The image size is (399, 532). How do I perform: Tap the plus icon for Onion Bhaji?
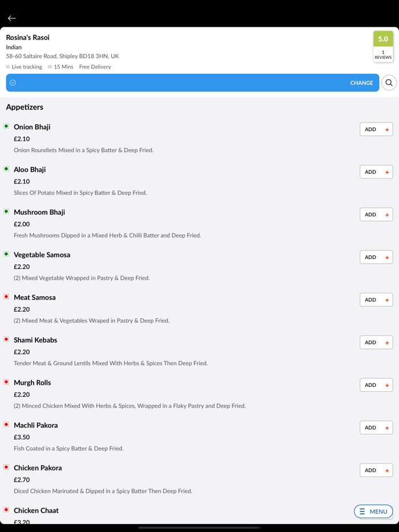(387, 130)
